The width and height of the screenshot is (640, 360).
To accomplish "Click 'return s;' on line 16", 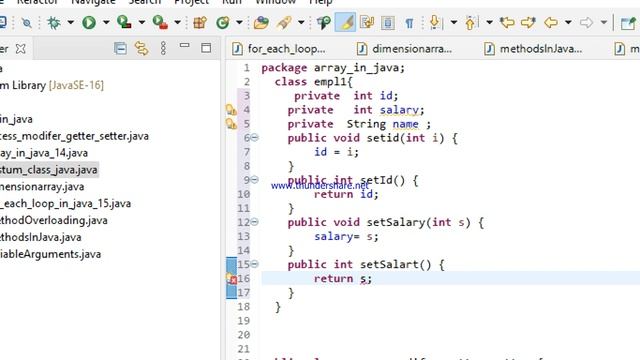I will [343, 279].
